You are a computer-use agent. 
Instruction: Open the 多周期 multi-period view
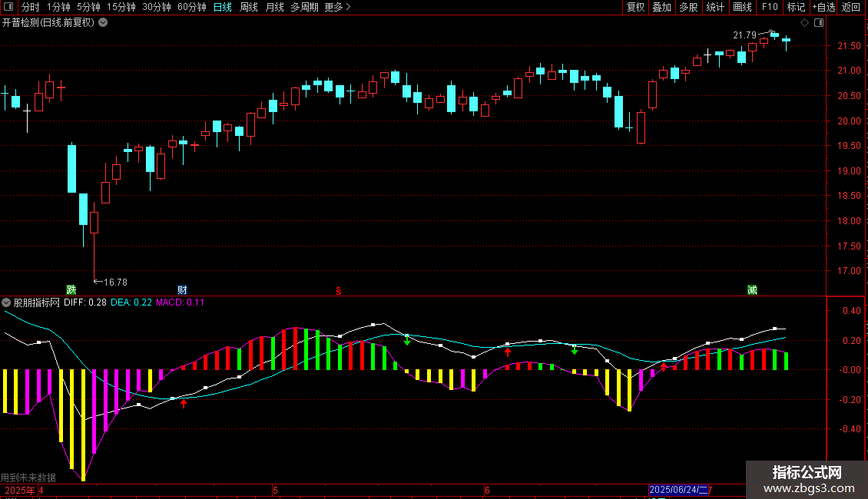304,7
